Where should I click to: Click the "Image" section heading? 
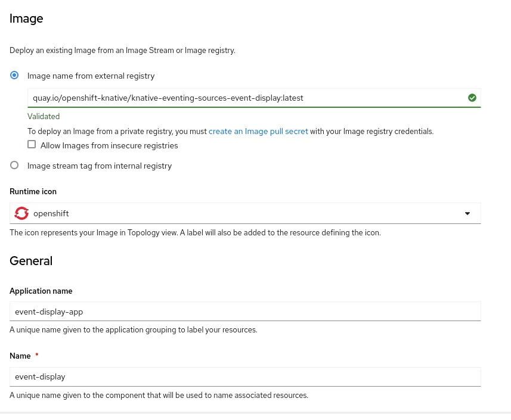26,18
